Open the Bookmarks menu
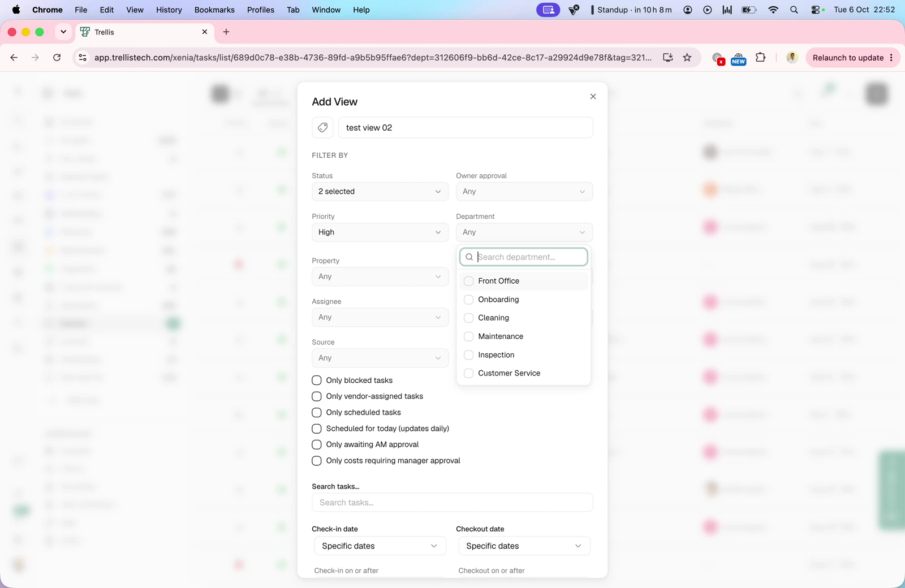905x588 pixels. coord(214,10)
